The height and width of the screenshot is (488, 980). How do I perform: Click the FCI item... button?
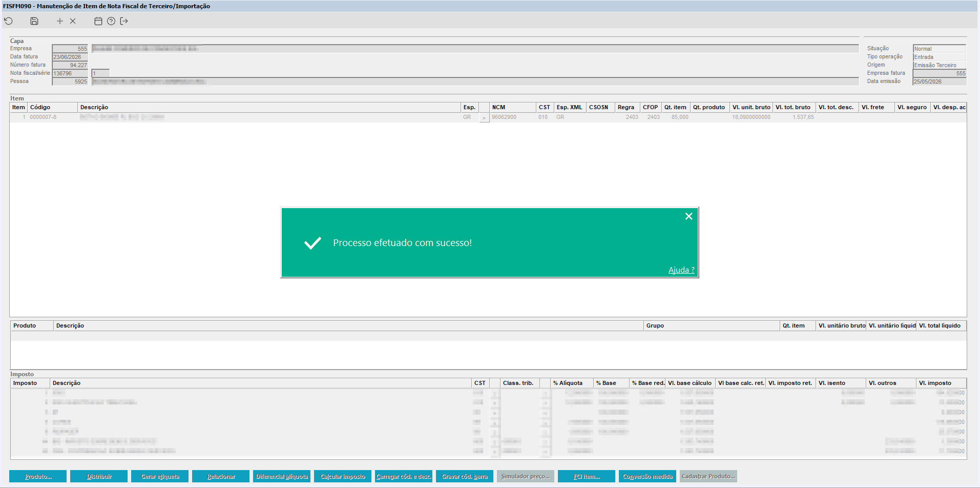pyautogui.click(x=587, y=476)
